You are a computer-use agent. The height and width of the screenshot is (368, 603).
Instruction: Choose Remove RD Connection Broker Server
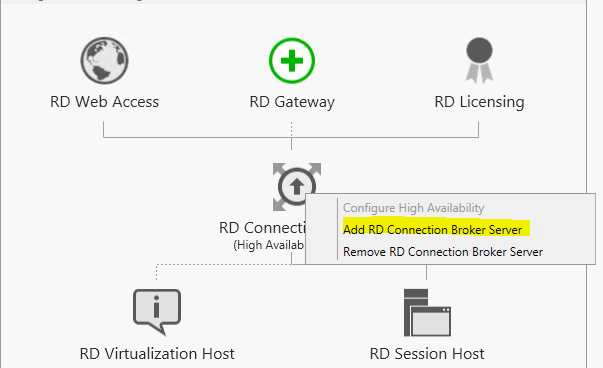pos(443,252)
